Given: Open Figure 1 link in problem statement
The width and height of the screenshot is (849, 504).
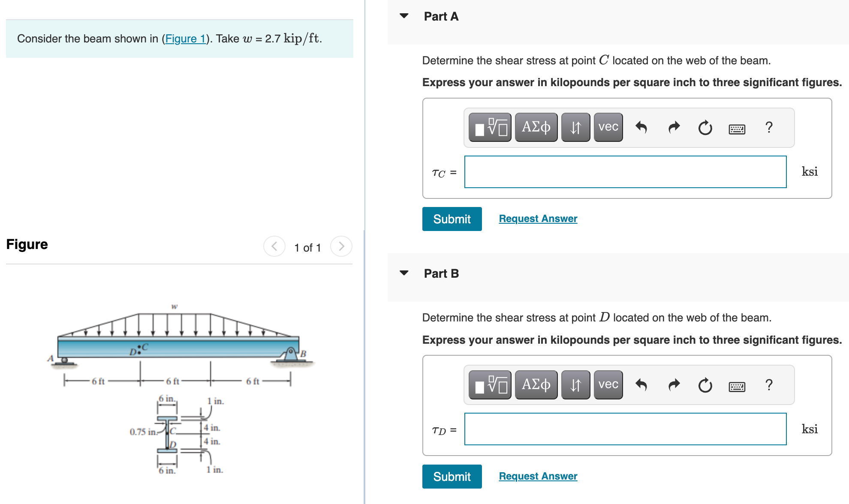Looking at the screenshot, I should 185,39.
